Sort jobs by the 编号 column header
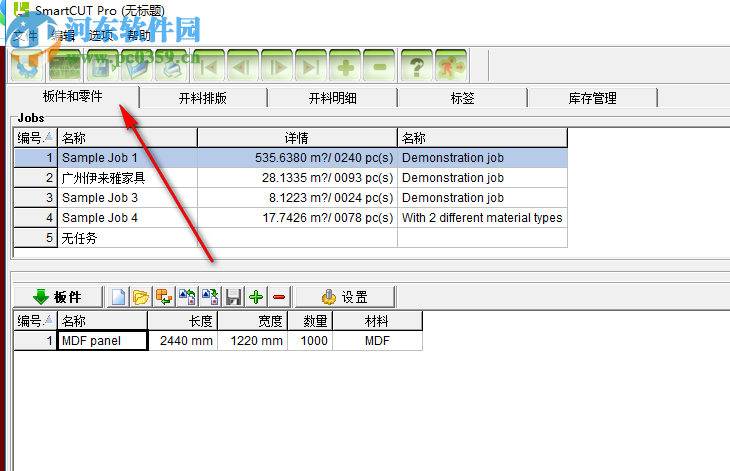 coord(35,138)
